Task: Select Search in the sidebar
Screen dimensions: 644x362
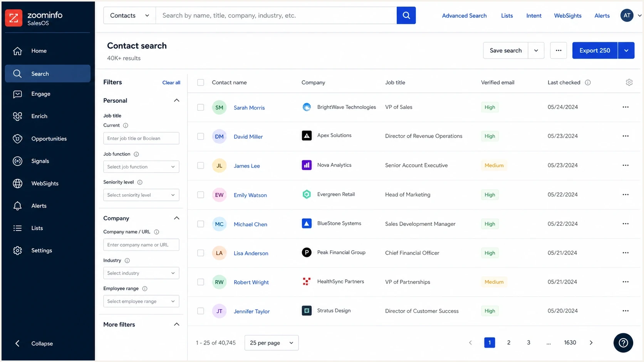Action: click(48, 73)
